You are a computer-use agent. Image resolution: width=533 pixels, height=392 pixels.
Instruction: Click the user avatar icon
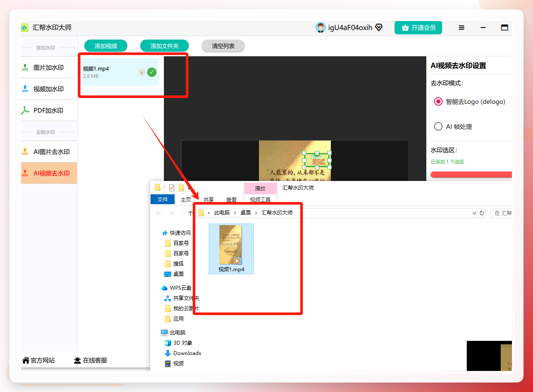tap(320, 28)
